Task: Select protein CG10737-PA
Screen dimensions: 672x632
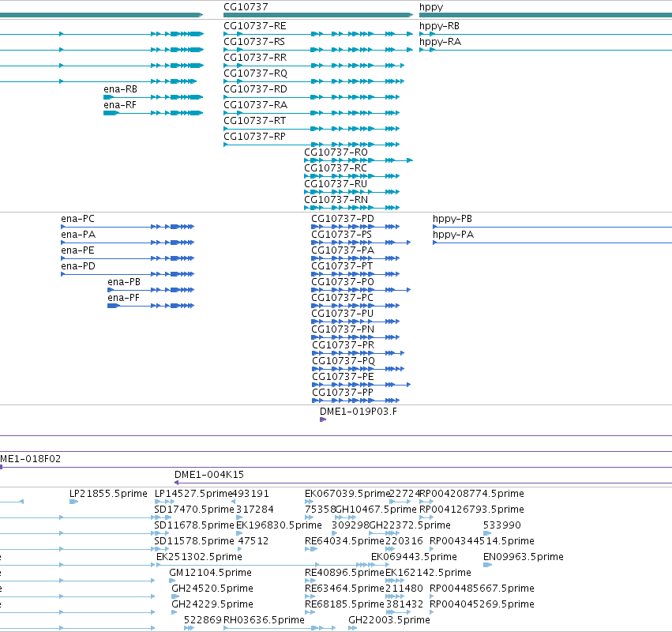Action: click(343, 250)
